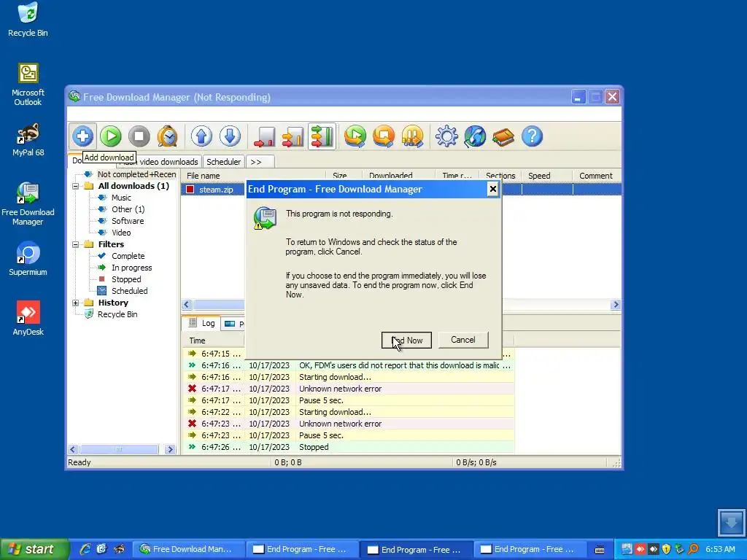This screenshot has width=747, height=560.
Task: Click the taskbar clock showing 6:53 AM
Action: tap(720, 550)
